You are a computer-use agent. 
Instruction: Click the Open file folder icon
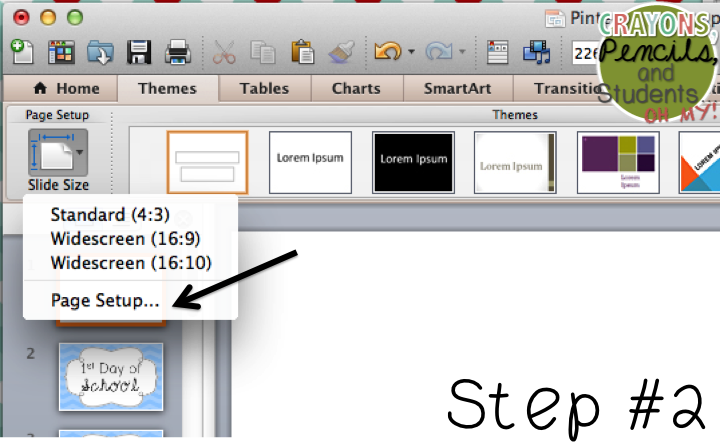point(99,50)
